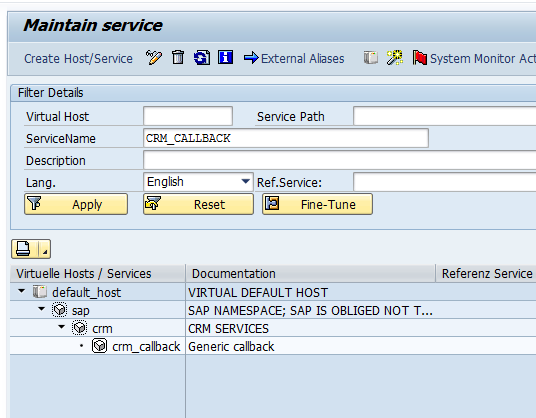Click Create Host/Service in toolbar
Image resolution: width=536 pixels, height=418 pixels.
(x=78, y=58)
